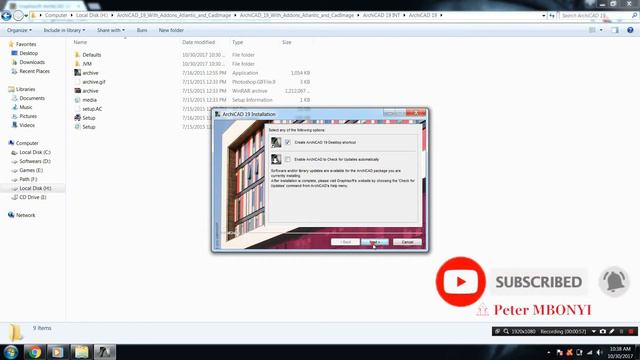Viewport: 640px width, 360px height.
Task: Sort by Date modified column header
Action: (198, 42)
